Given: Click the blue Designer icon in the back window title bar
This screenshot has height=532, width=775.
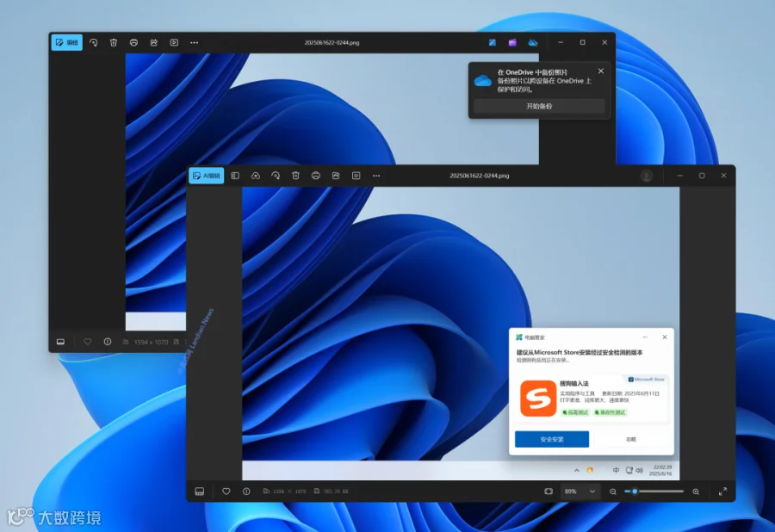Looking at the screenshot, I should point(493,42).
